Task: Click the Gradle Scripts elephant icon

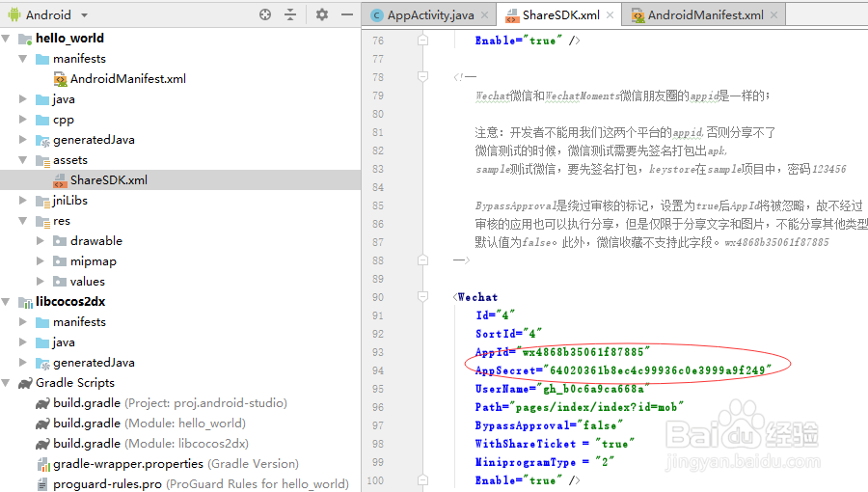Action: click(25, 383)
